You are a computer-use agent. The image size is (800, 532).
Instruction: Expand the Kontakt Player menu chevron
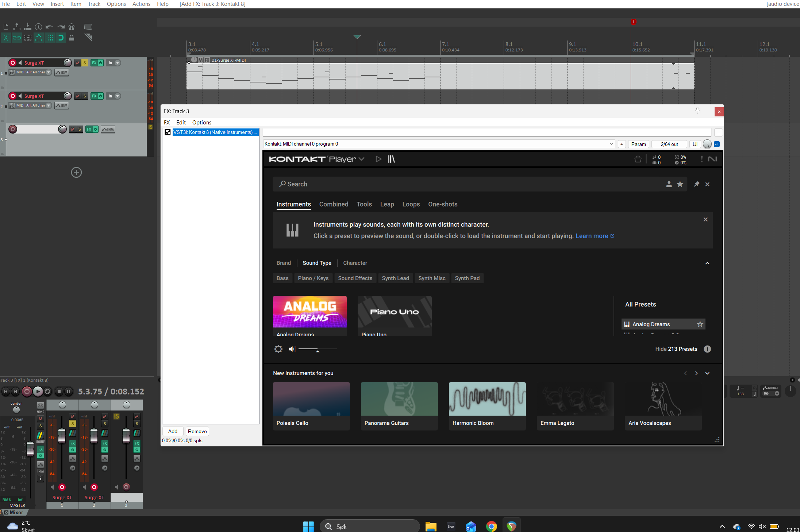click(361, 159)
